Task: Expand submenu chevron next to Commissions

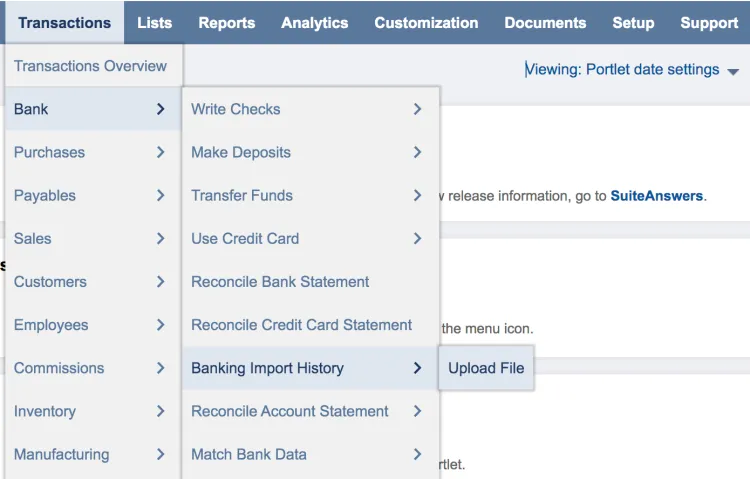Action: pos(161,368)
